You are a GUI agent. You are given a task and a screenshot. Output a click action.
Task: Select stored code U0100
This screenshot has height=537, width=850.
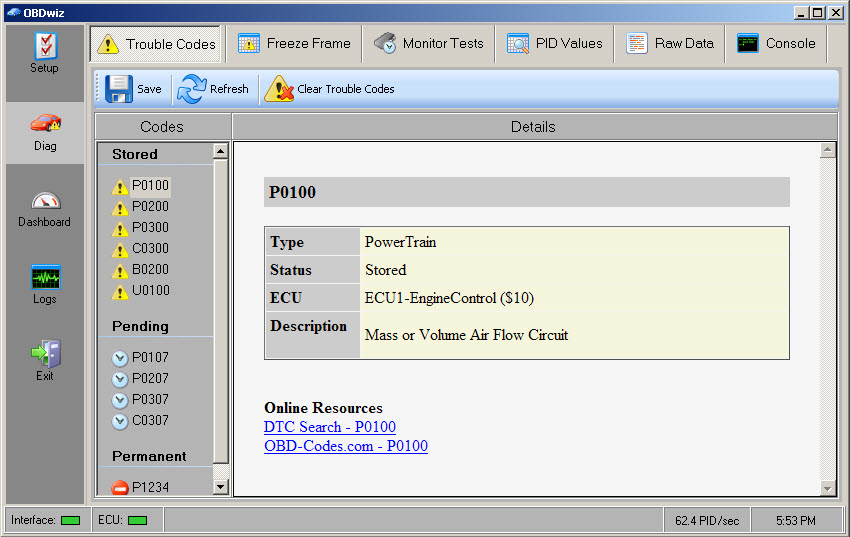click(150, 290)
